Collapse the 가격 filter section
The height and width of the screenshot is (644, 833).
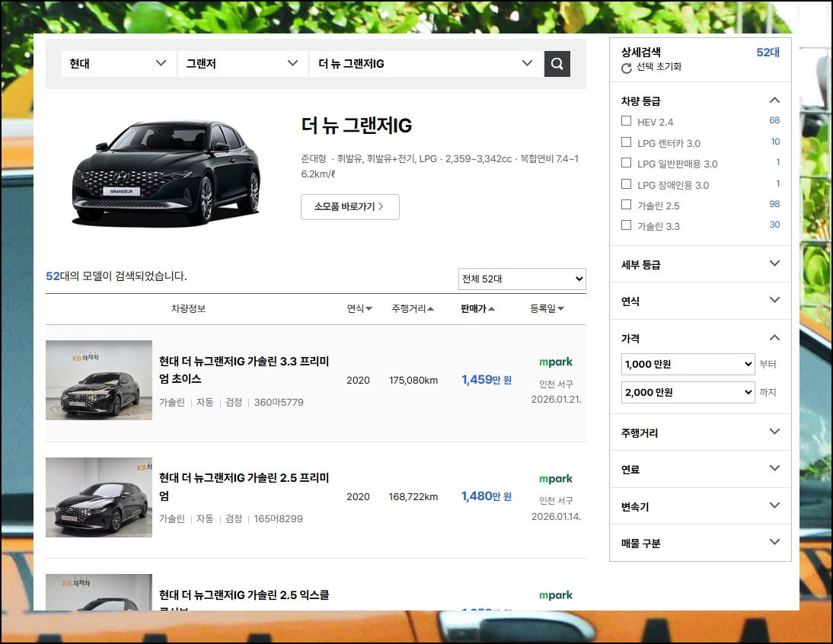pyautogui.click(x=774, y=338)
